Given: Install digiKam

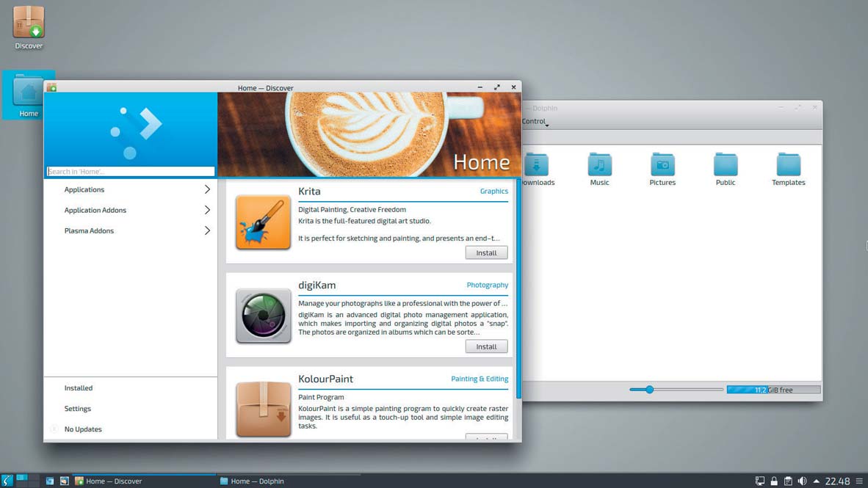Looking at the screenshot, I should point(487,346).
